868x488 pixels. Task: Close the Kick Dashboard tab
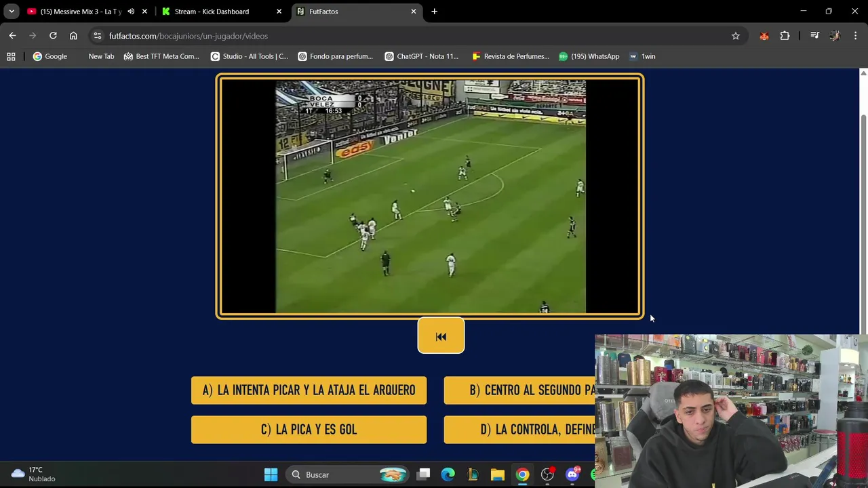(x=279, y=12)
